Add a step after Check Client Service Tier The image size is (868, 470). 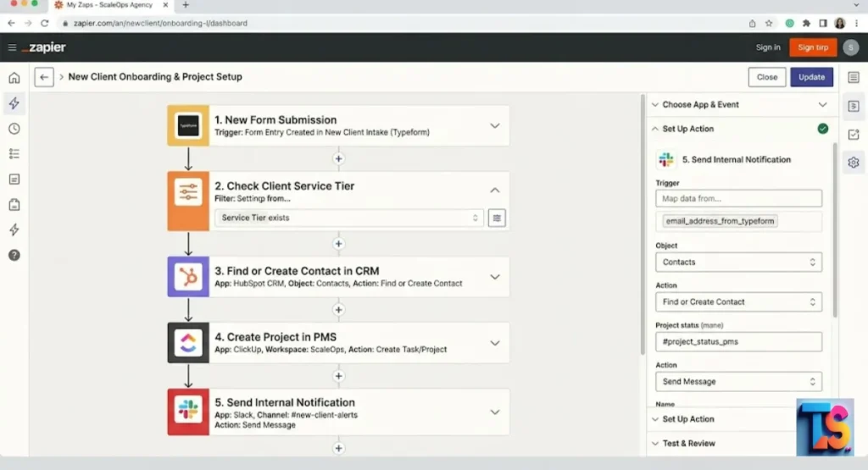point(339,244)
